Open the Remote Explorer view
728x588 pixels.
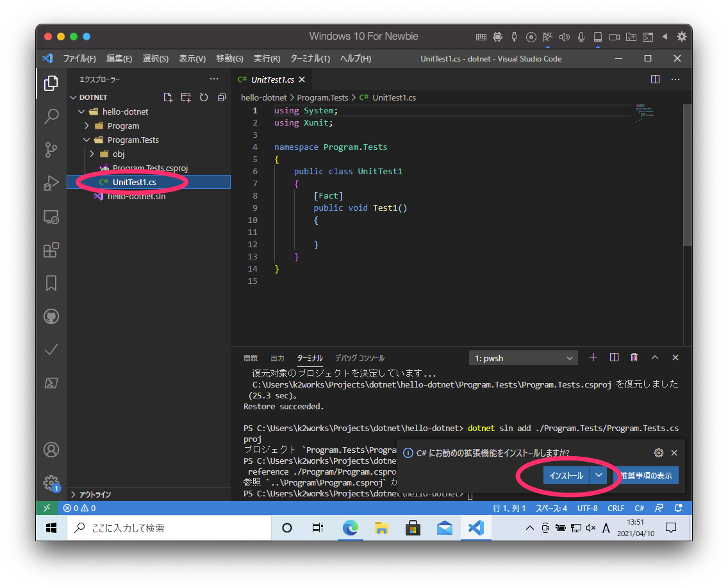coord(51,216)
